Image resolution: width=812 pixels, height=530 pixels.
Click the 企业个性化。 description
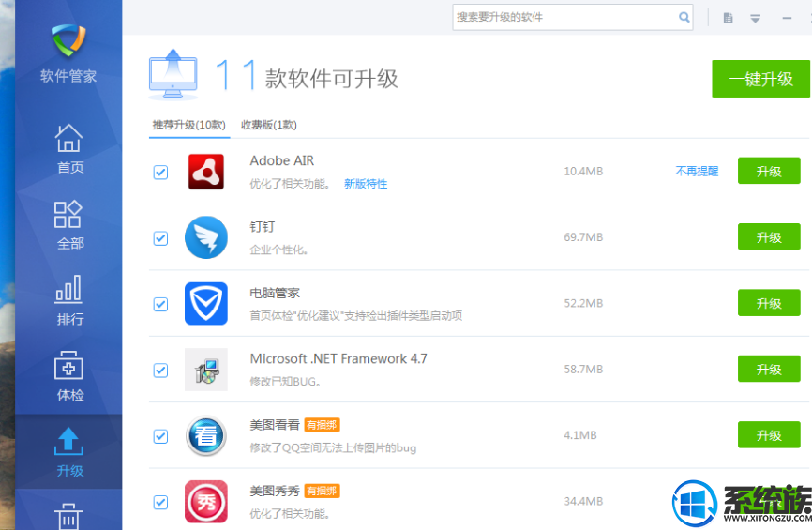pyautogui.click(x=278, y=250)
